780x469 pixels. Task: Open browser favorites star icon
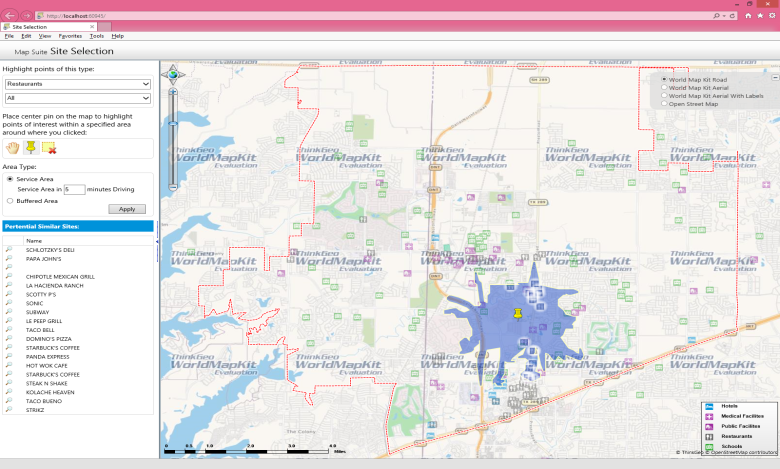pyautogui.click(x=760, y=16)
